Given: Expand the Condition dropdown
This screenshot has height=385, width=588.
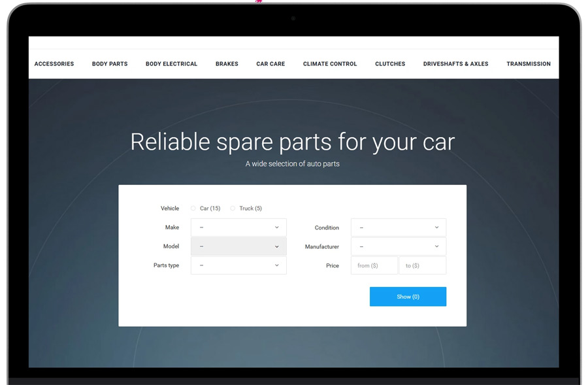Looking at the screenshot, I should [x=398, y=227].
